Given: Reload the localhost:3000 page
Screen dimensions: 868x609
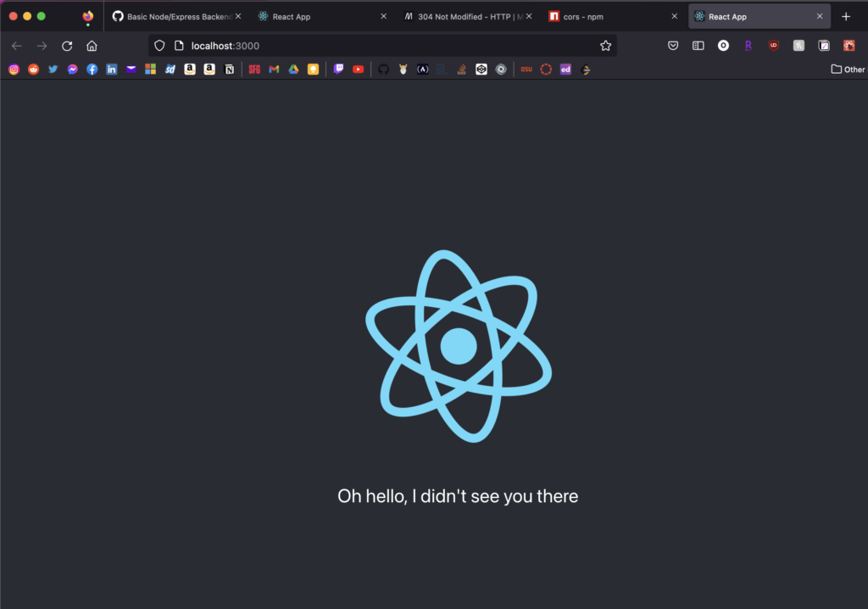Looking at the screenshot, I should (x=67, y=46).
